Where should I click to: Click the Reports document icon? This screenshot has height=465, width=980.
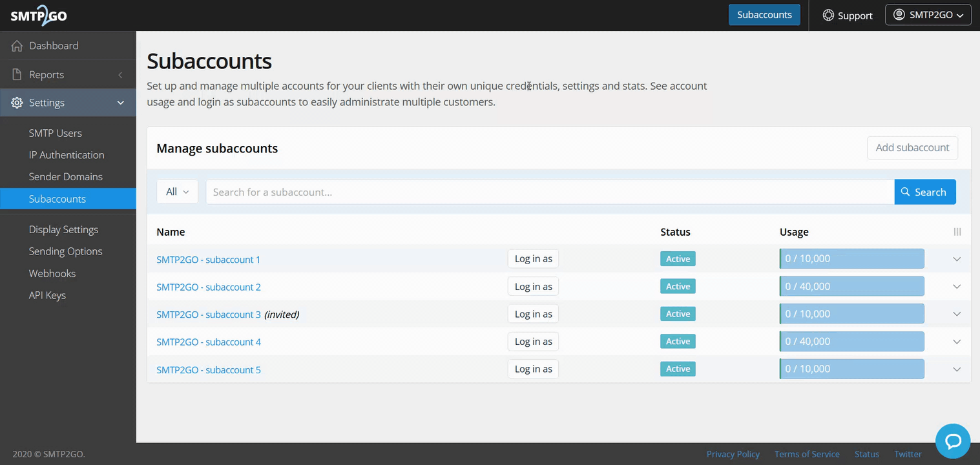17,74
